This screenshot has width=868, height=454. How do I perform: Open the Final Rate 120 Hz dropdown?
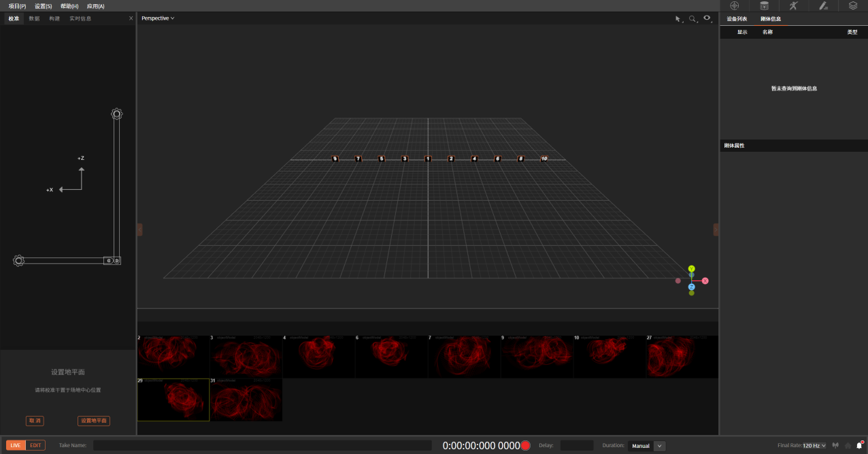click(814, 446)
